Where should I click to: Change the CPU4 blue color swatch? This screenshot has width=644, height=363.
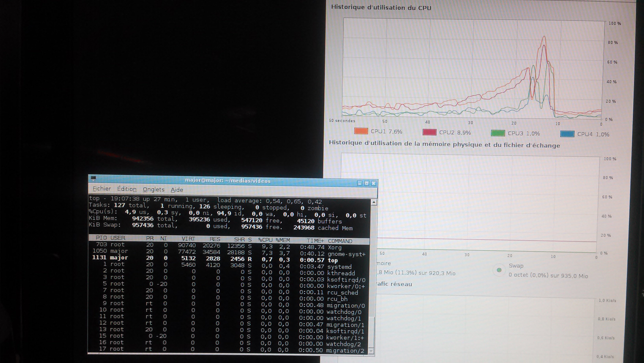[567, 134]
